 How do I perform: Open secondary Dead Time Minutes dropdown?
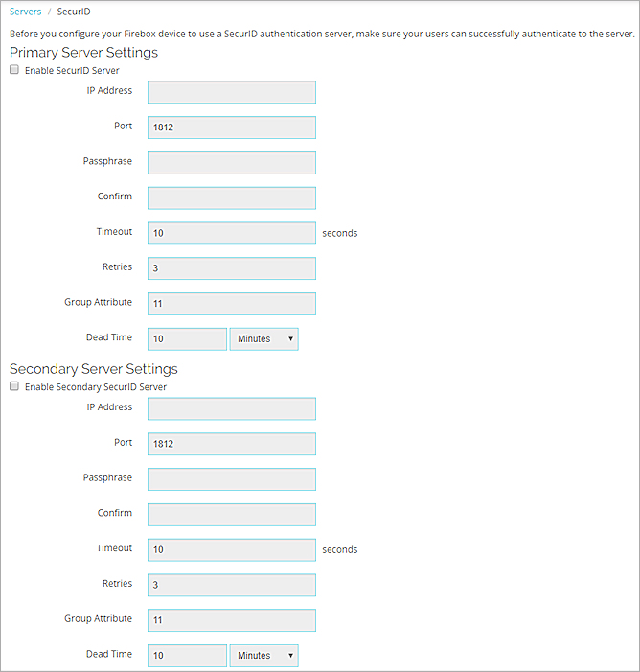click(263, 656)
